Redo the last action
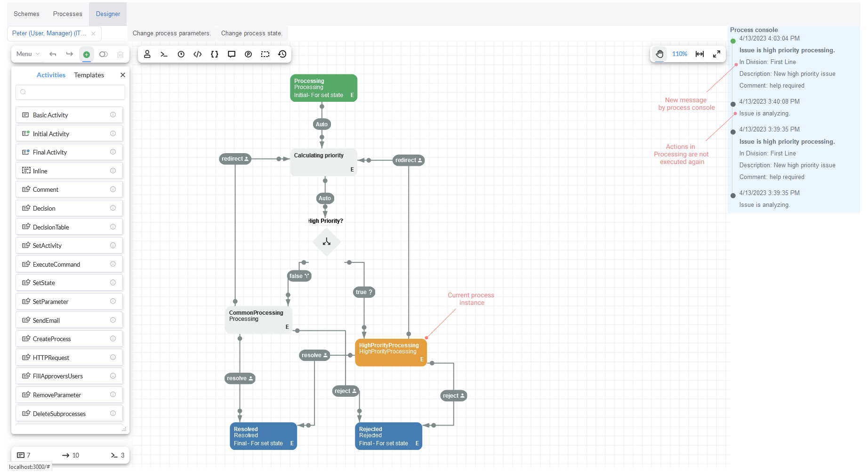The image size is (868, 474). [70, 54]
